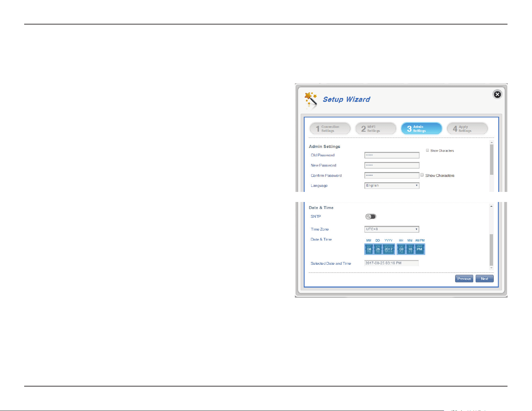532x411 pixels.
Task: Tick Show Characters beside Confirm Password
Action: click(422, 175)
